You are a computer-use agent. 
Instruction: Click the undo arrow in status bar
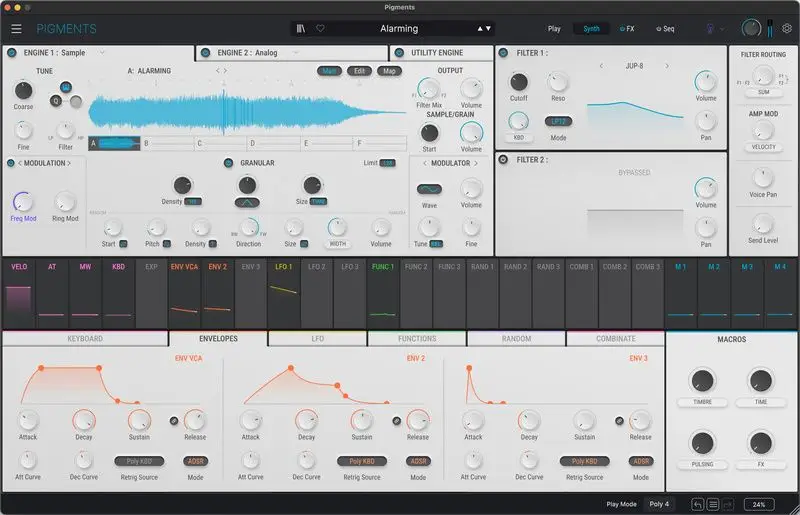(697, 504)
